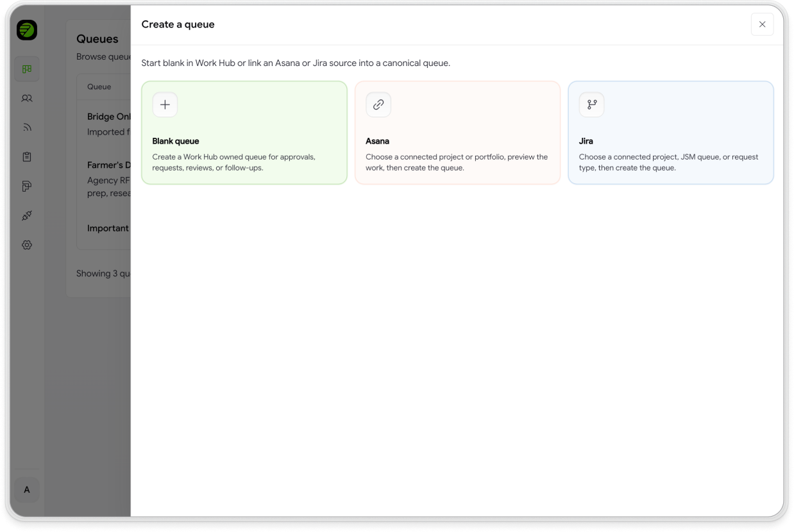Open the clipboard icon in the sidebar

[27, 157]
